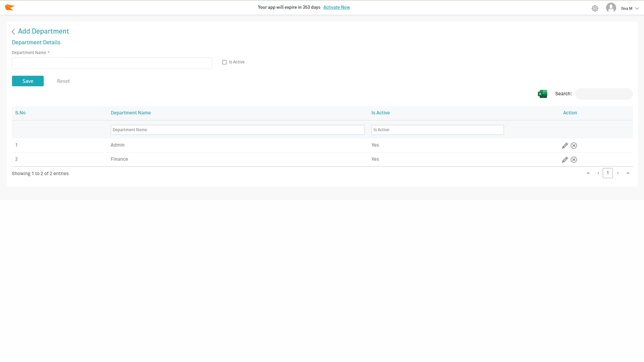Go to the first page of entries
This screenshot has width=644, height=362.
tap(588, 173)
